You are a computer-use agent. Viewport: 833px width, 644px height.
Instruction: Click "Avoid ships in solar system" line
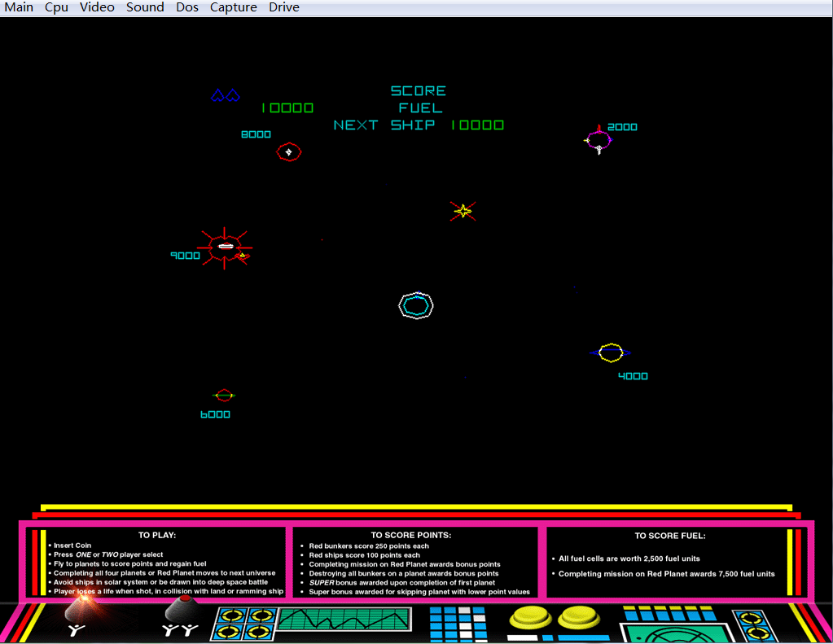point(161,582)
